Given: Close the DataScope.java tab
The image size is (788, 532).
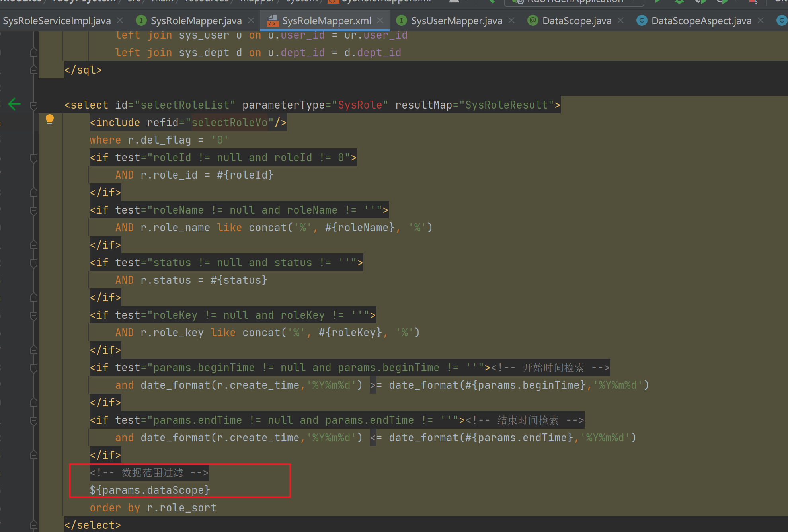Looking at the screenshot, I should [620, 20].
